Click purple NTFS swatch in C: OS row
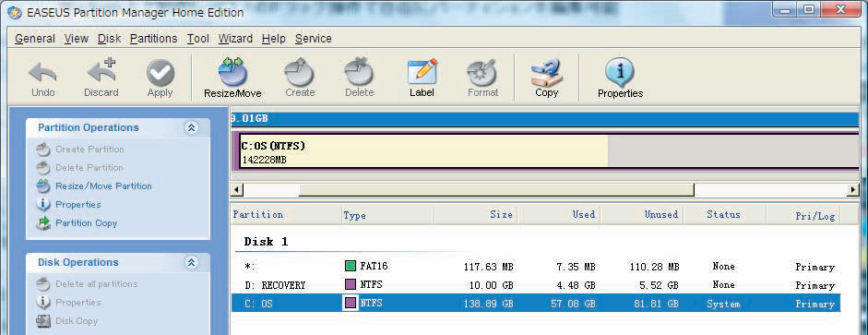 click(350, 303)
